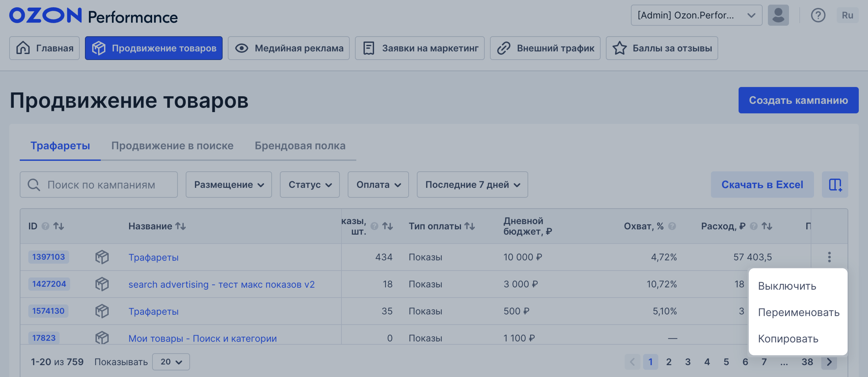Image resolution: width=868 pixels, height=377 pixels.
Task: Sort by the Тип оплаты column arrows
Action: (469, 226)
